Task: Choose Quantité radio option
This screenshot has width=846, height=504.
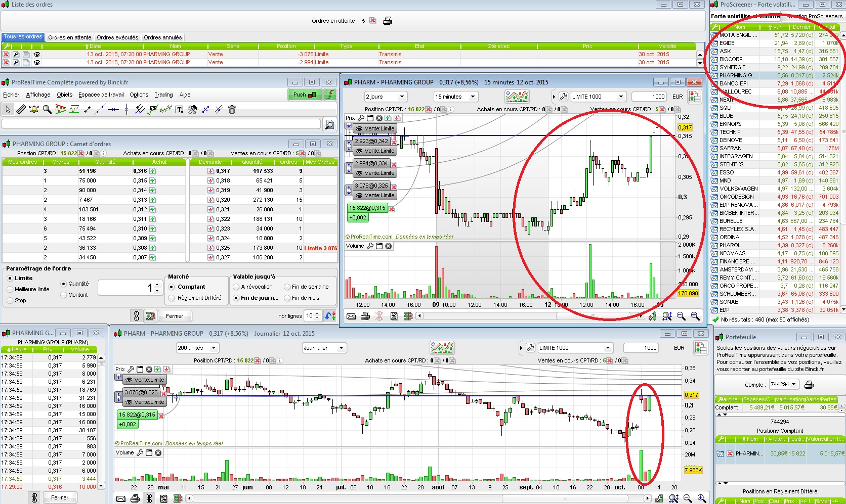Action: (63, 284)
